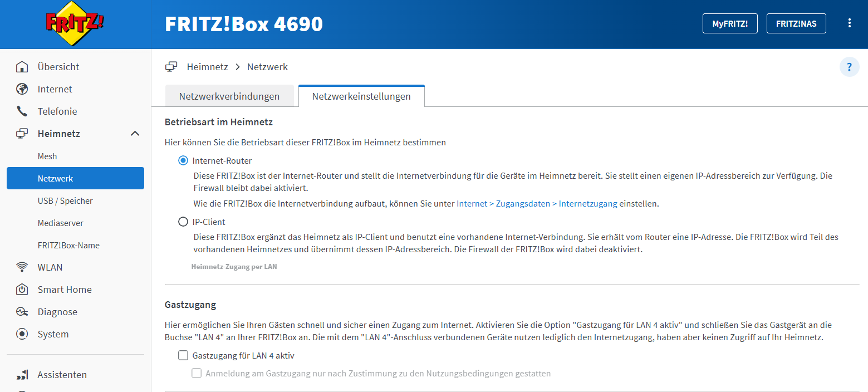Image resolution: width=868 pixels, height=392 pixels.
Task: Click the Telefonie phone icon
Action: pyautogui.click(x=22, y=111)
